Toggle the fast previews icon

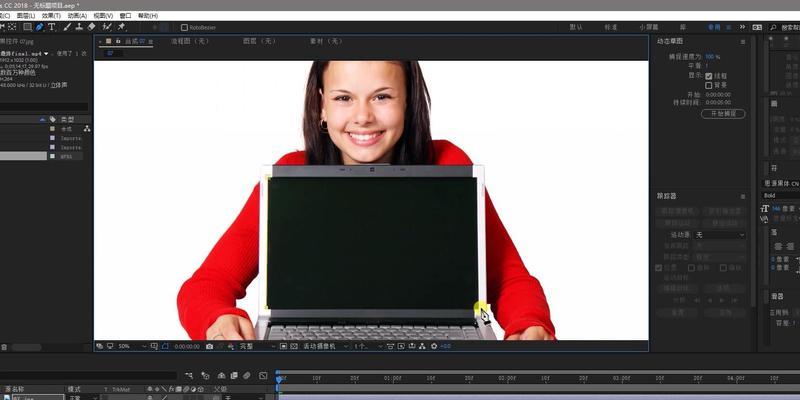(x=401, y=346)
